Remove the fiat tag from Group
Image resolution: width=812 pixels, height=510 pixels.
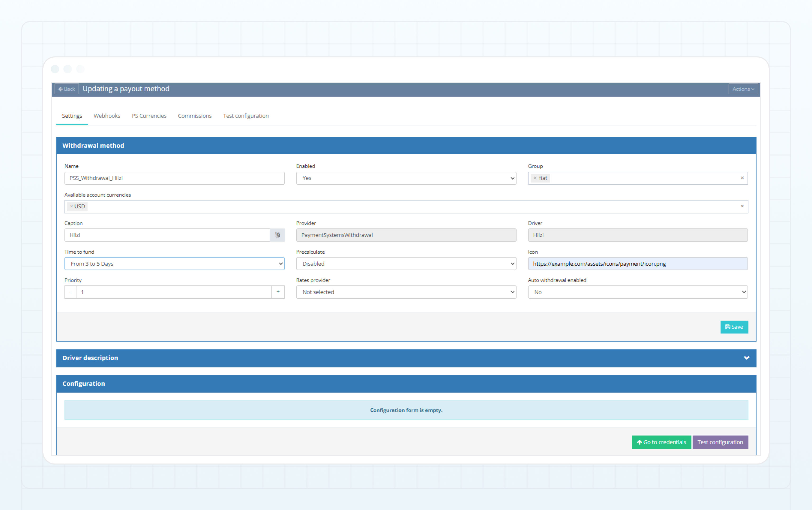click(x=535, y=178)
